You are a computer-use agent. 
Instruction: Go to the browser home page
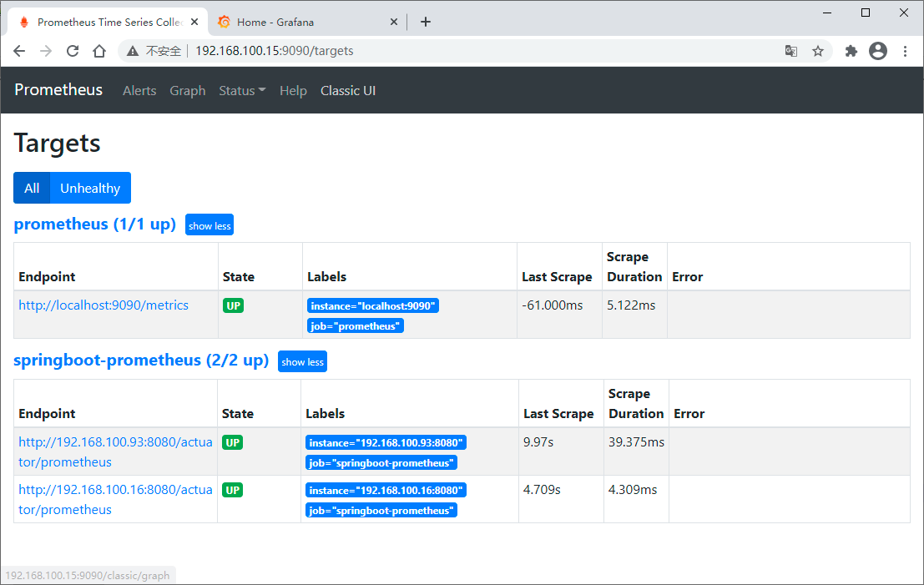pos(99,51)
